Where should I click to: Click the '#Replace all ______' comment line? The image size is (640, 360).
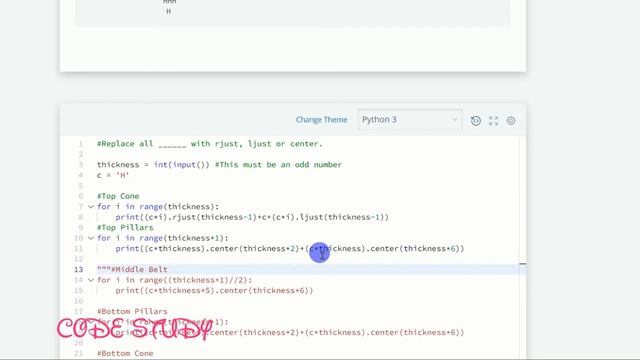[210, 144]
